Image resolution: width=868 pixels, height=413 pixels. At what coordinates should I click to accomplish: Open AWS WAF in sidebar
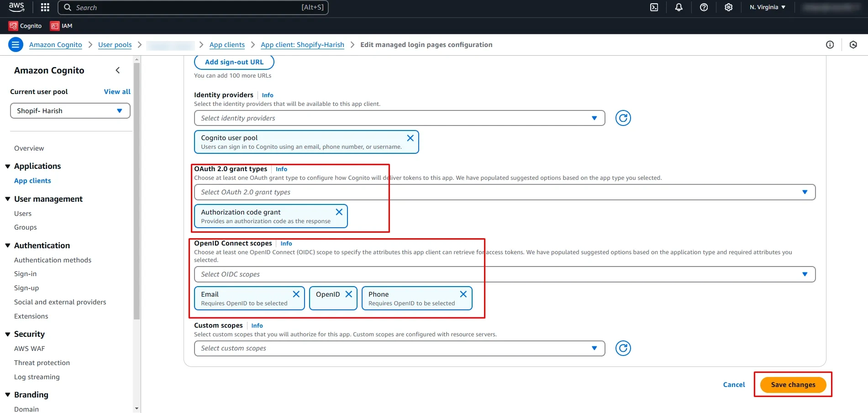(x=30, y=349)
